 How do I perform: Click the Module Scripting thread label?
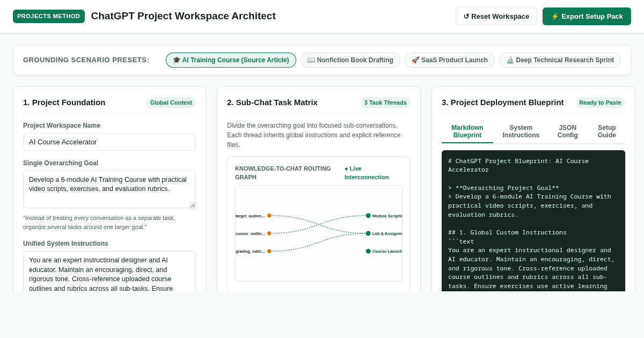click(387, 216)
